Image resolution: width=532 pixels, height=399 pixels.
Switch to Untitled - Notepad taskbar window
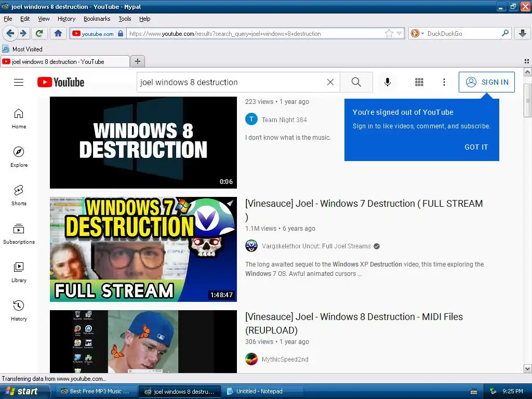pos(262,391)
